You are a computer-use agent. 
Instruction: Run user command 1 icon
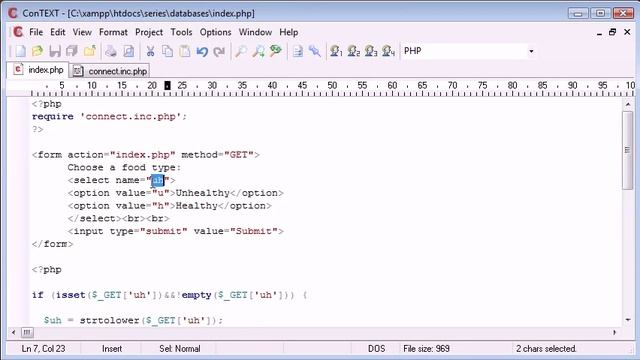pos(336,51)
